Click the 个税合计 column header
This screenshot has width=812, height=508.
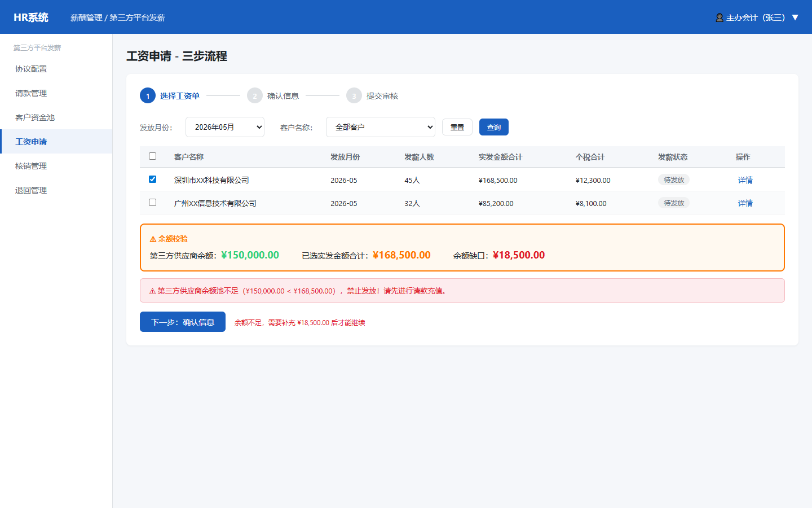590,157
